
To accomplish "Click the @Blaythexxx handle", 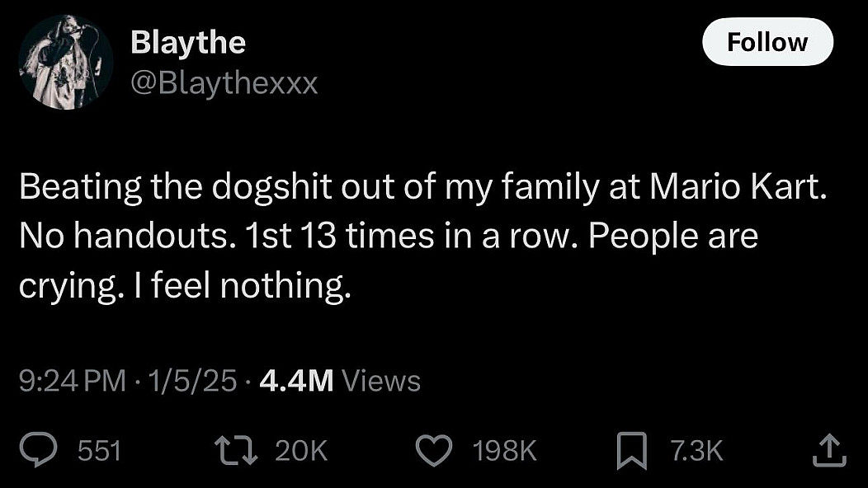I will tap(224, 83).
